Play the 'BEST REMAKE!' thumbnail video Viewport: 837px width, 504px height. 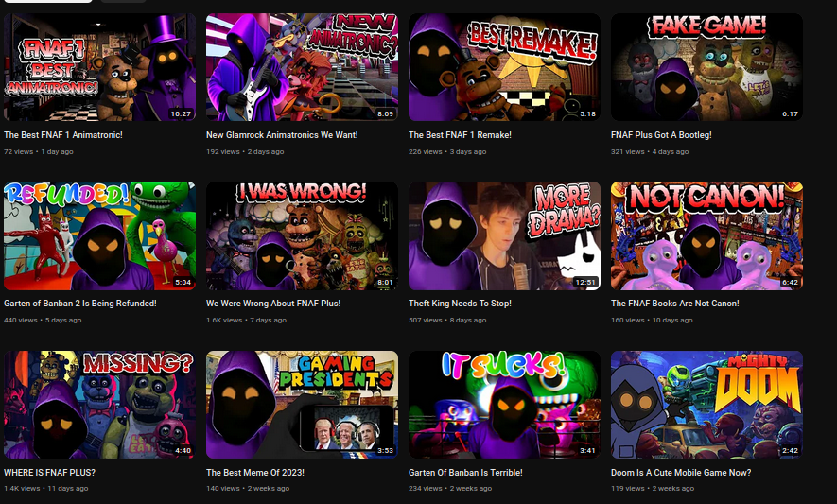[x=504, y=67]
